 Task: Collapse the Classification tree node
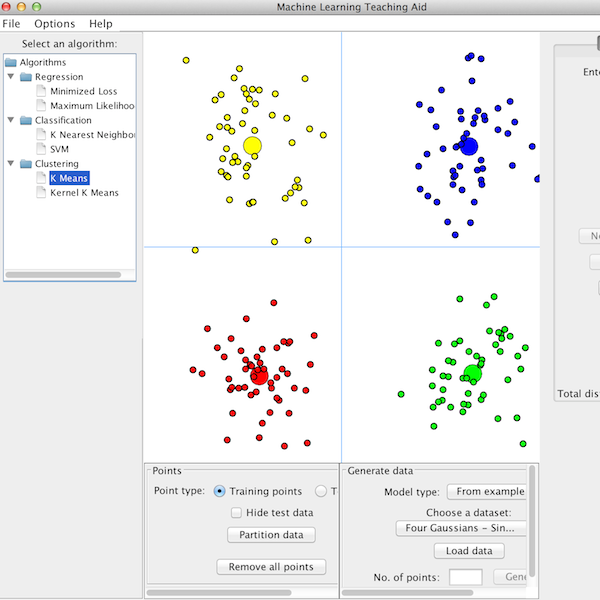pos(11,120)
